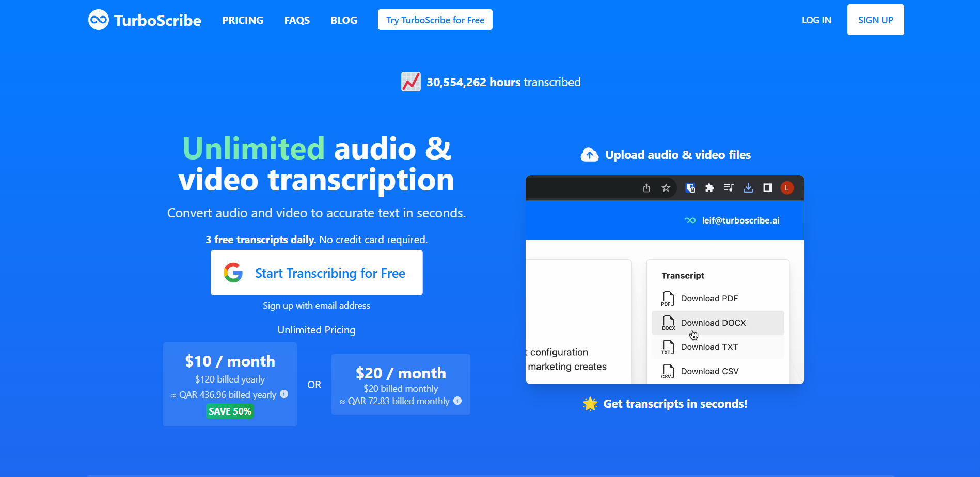Go to the BLOG

pos(344,20)
